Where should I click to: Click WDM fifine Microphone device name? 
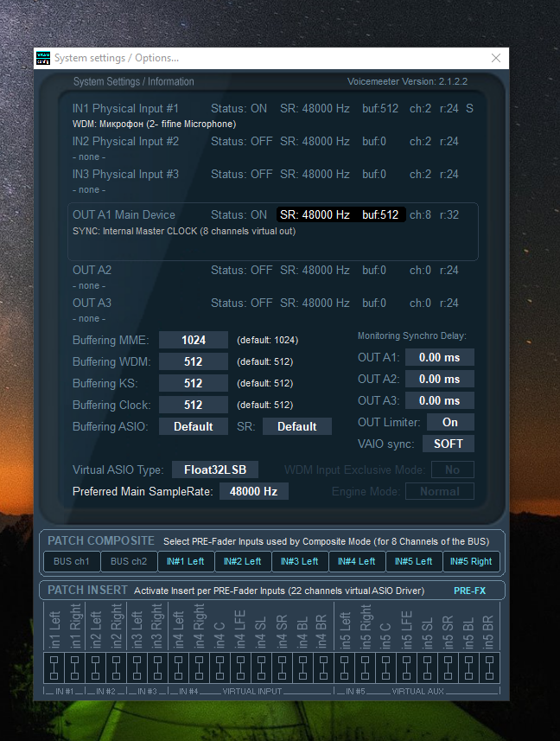(x=155, y=125)
